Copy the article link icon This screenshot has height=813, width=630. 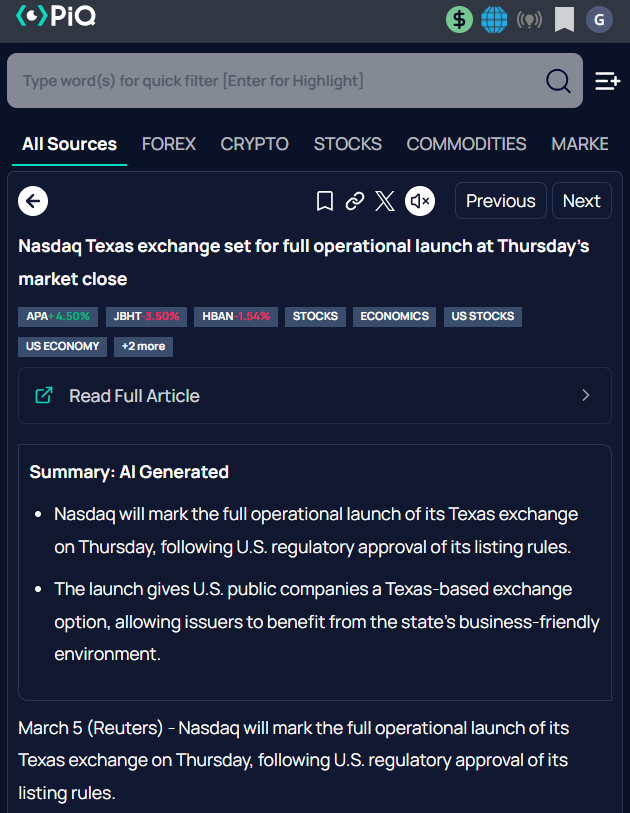(x=355, y=201)
